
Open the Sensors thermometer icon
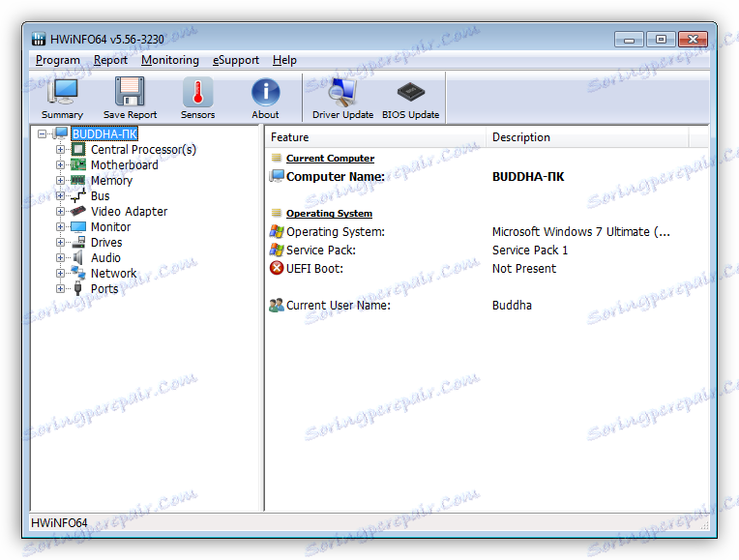197,92
